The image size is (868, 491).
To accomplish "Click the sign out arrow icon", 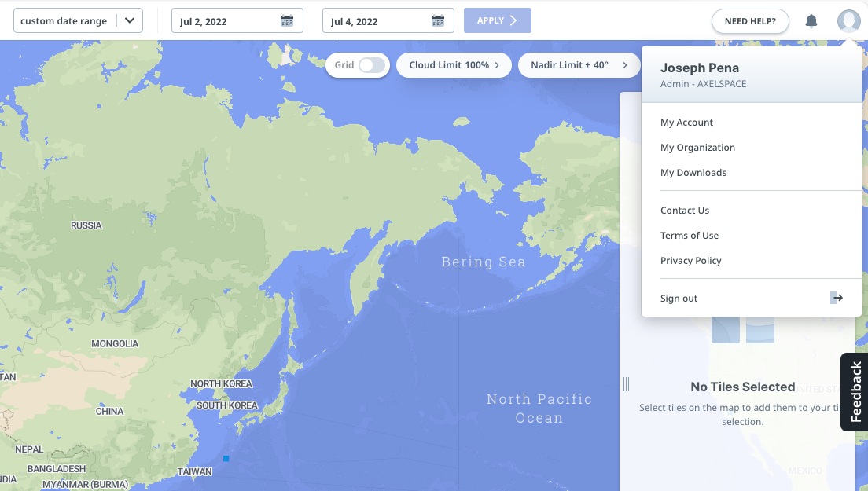I will [x=837, y=298].
